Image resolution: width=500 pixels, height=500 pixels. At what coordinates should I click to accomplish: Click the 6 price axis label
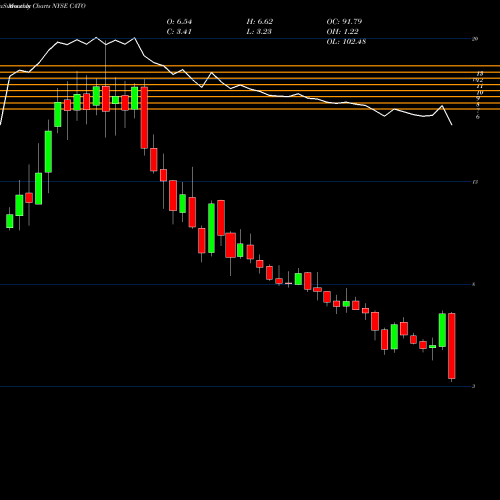[477, 117]
